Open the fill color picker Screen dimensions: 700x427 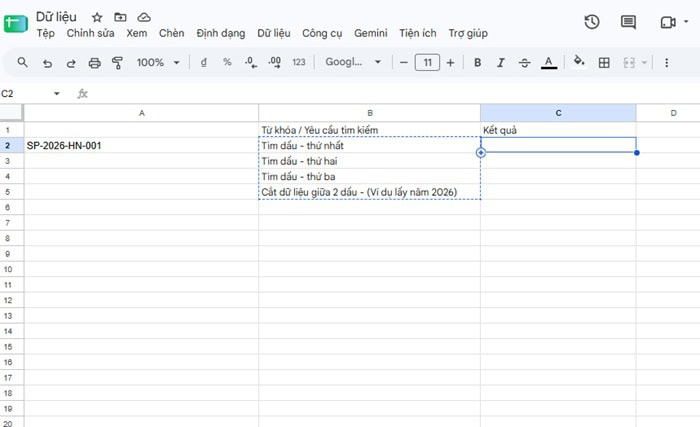coord(579,61)
